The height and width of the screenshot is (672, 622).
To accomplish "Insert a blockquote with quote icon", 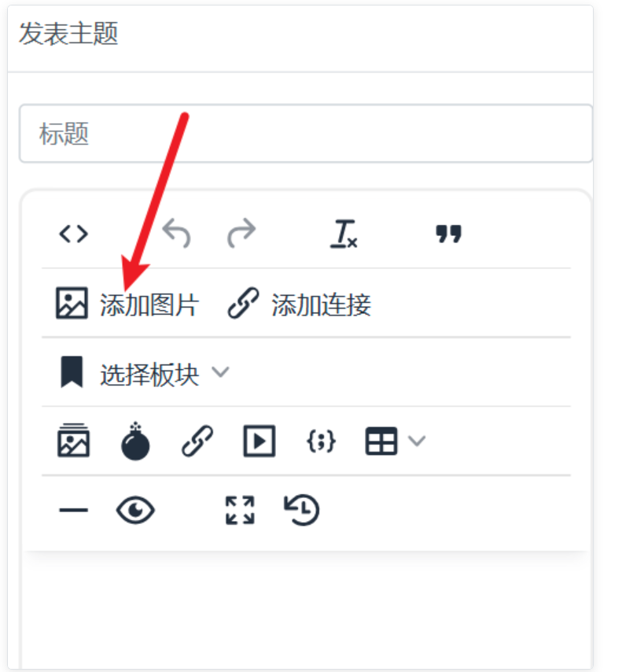I will 448,234.
